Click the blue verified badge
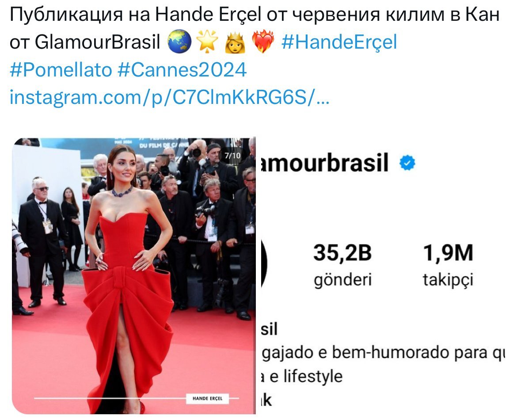 pos(407,163)
